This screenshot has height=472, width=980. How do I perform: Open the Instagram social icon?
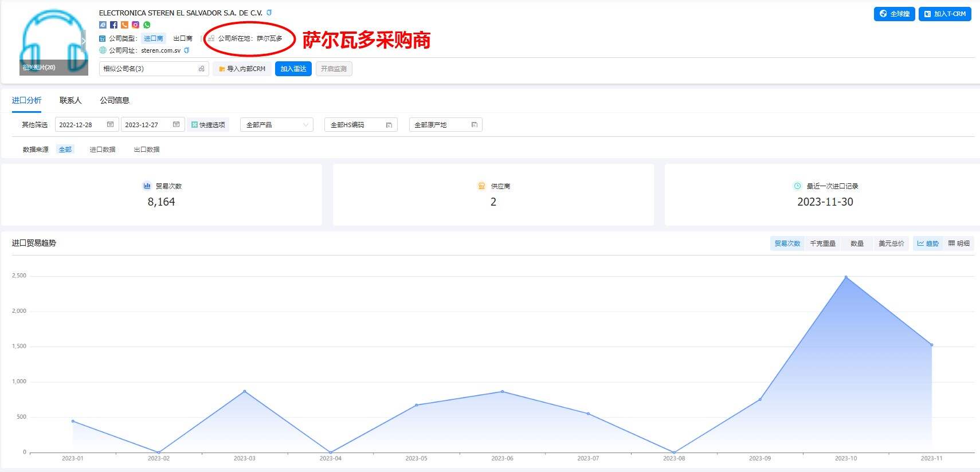coord(135,25)
